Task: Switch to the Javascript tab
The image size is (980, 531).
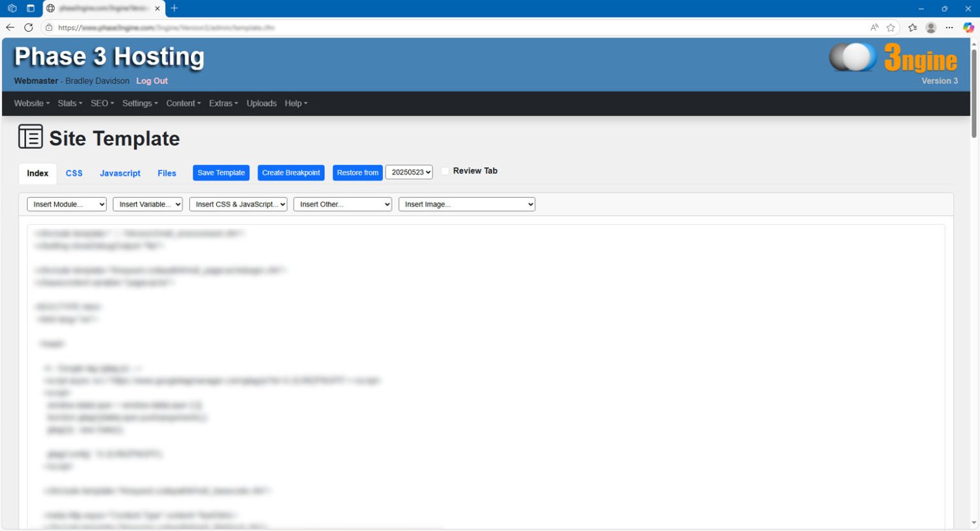Action: pyautogui.click(x=120, y=173)
